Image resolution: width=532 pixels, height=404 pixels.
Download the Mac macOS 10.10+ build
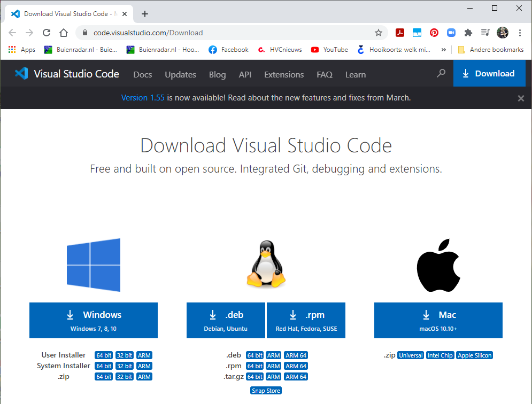pos(438,320)
